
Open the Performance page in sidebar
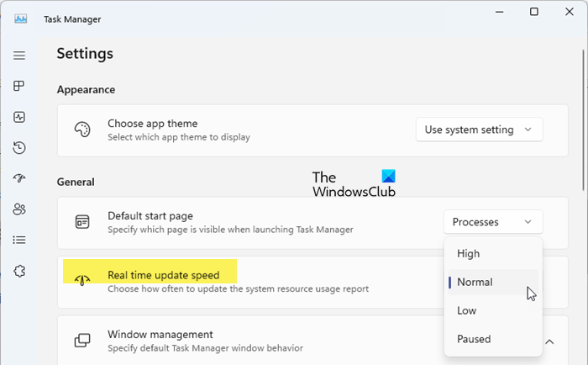coord(19,118)
